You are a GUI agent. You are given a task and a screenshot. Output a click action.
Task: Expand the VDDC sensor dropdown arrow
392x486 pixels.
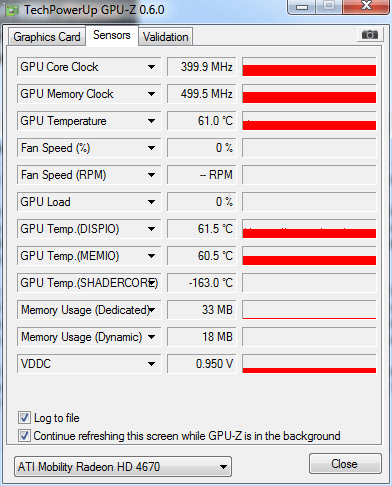pos(151,364)
